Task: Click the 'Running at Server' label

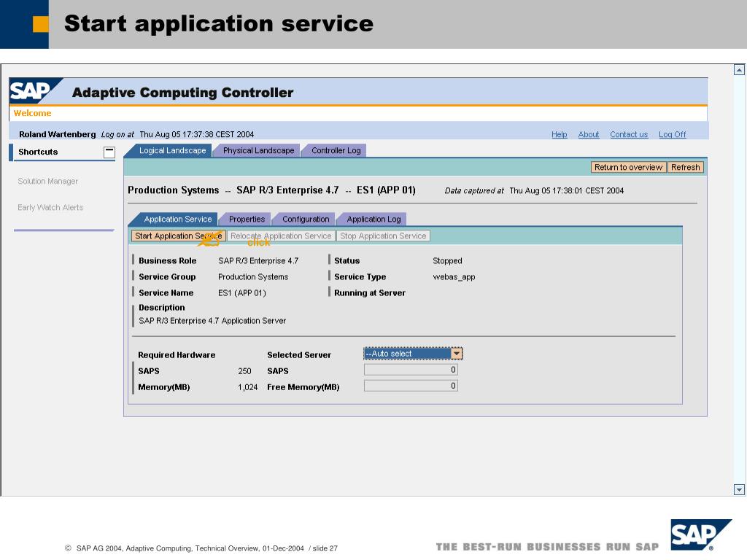Action: (370, 293)
